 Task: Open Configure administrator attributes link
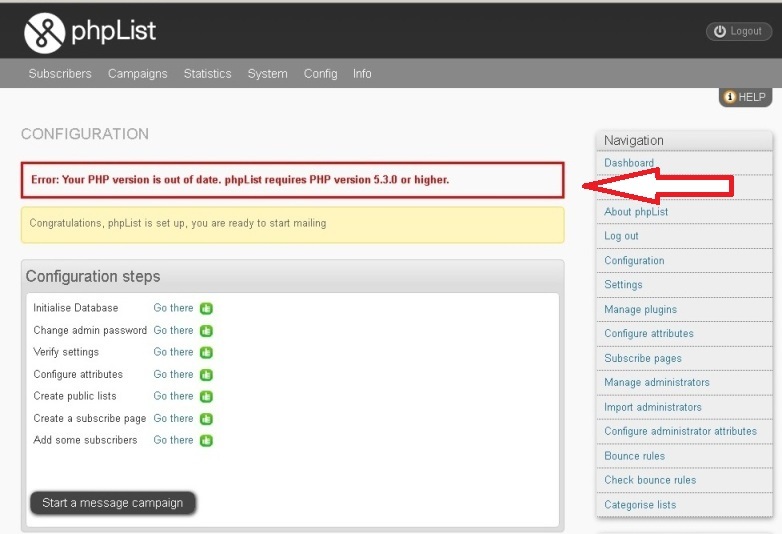(680, 431)
